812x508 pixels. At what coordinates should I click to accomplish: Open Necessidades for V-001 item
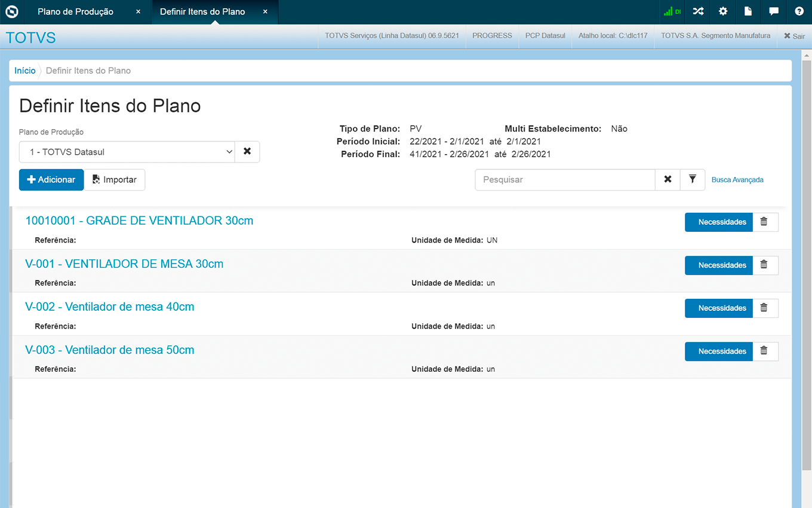718,265
